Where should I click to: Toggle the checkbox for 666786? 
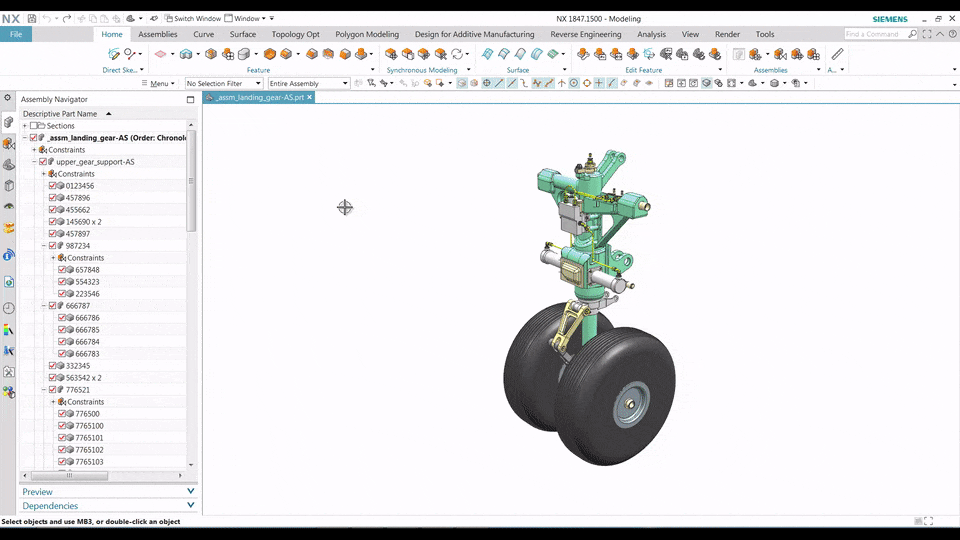pos(62,318)
